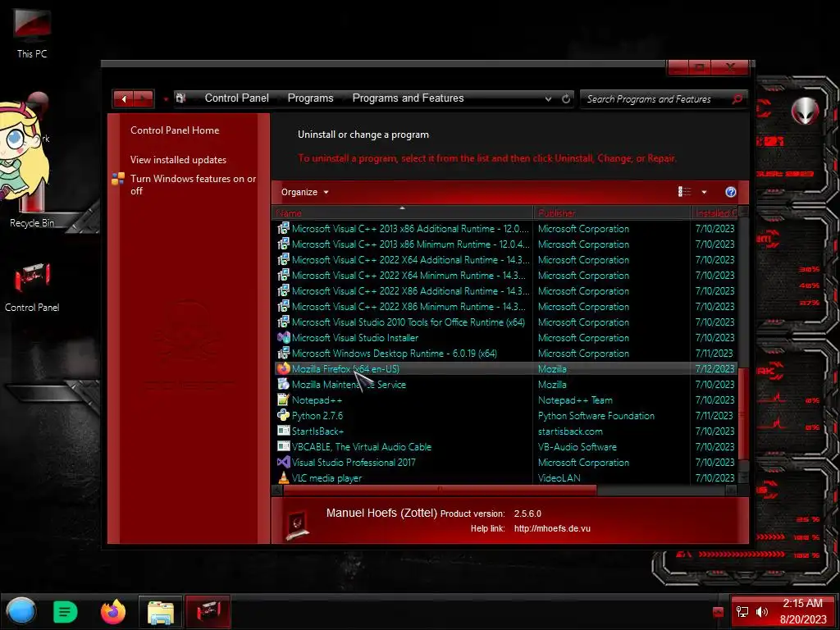
Task: Click the VLC media player cone icon
Action: point(283,477)
